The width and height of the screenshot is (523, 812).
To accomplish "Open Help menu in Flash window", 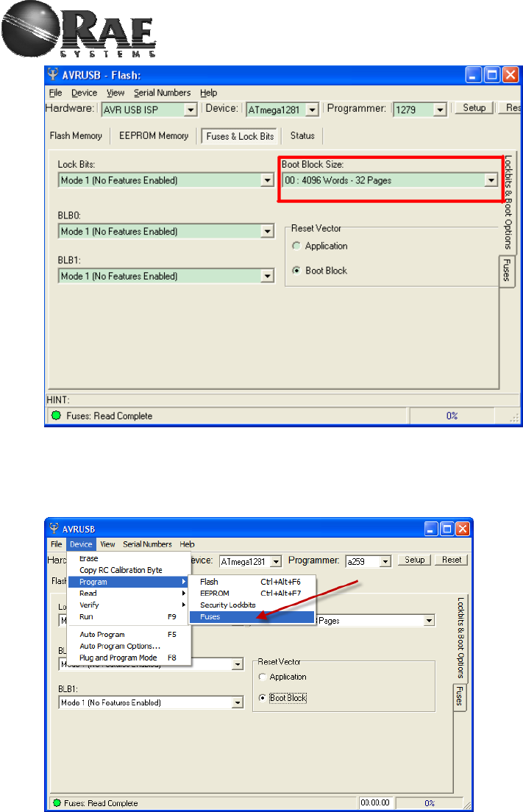I will pyautogui.click(x=209, y=93).
